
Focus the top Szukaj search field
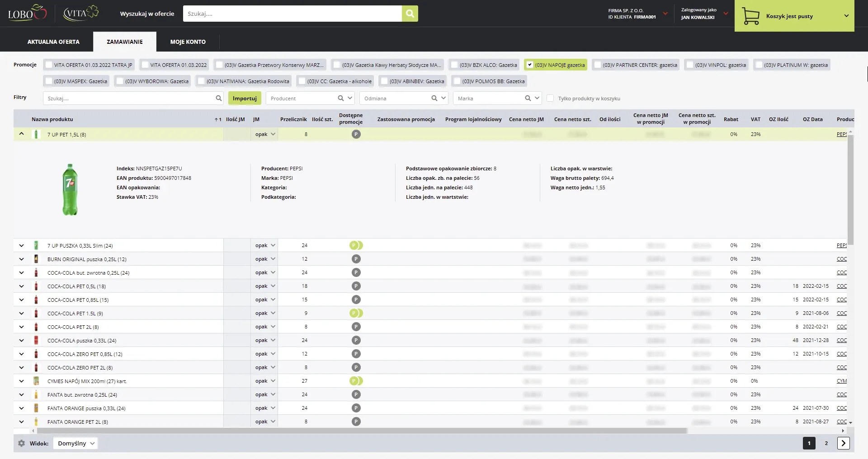pos(292,14)
